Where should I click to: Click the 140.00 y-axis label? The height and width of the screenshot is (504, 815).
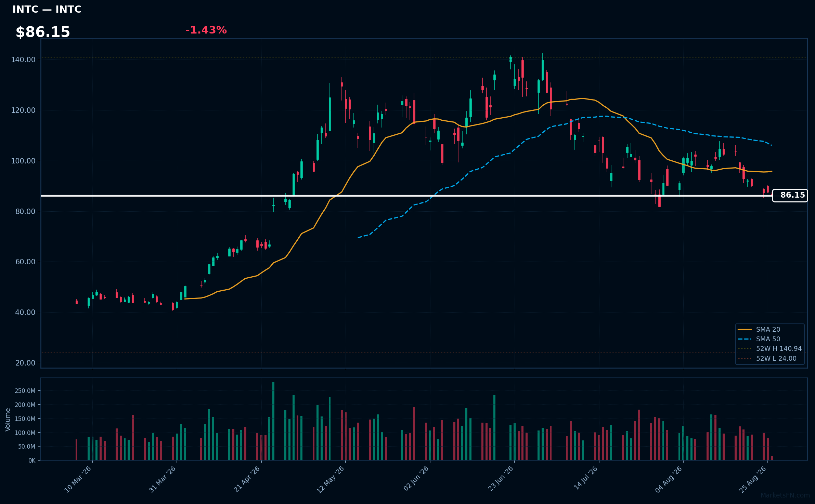click(x=23, y=60)
